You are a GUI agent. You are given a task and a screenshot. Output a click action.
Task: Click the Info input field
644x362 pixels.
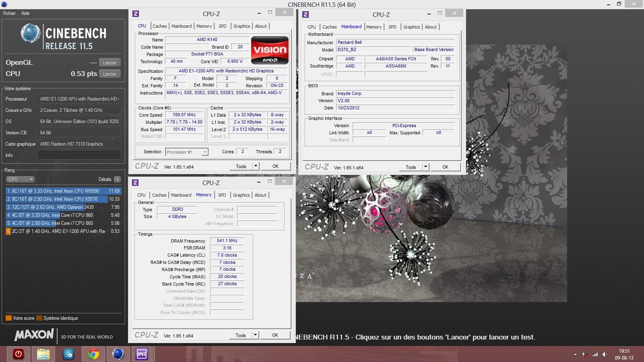pyautogui.click(x=80, y=155)
